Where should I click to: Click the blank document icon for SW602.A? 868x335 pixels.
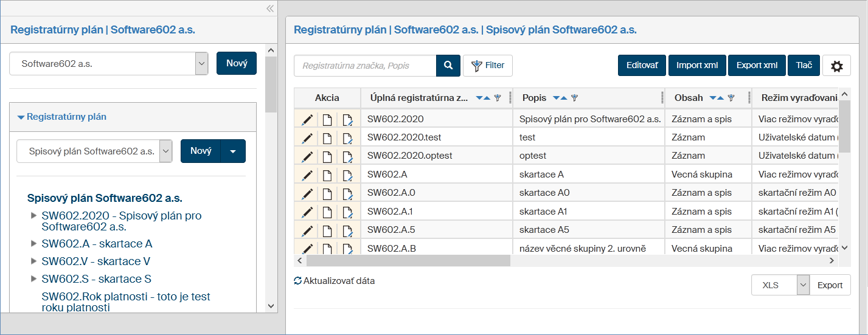click(x=327, y=175)
